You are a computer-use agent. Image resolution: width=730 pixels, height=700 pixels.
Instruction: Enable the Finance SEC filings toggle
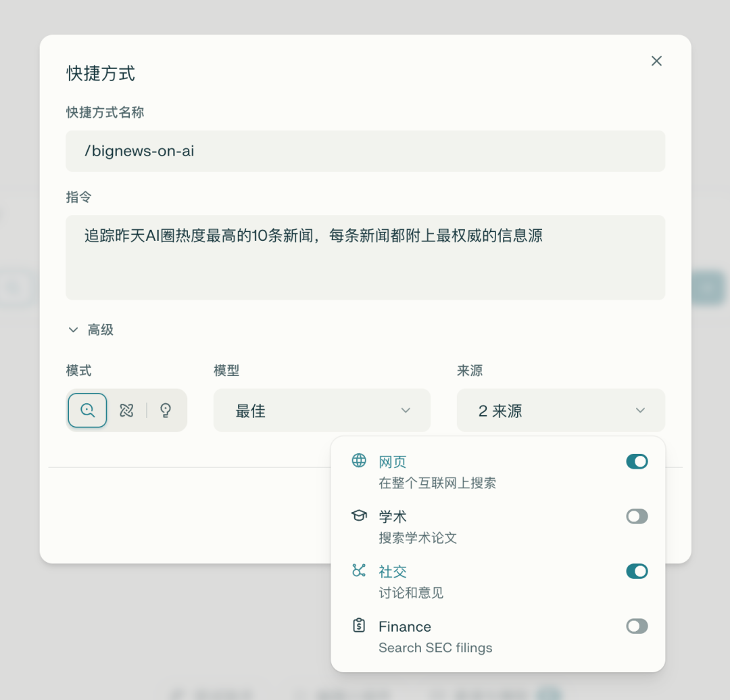[636, 626]
